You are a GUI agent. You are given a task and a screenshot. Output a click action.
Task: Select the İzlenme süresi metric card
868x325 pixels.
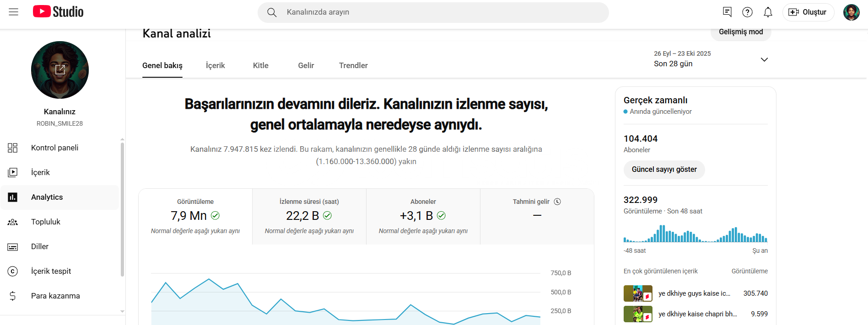click(309, 216)
